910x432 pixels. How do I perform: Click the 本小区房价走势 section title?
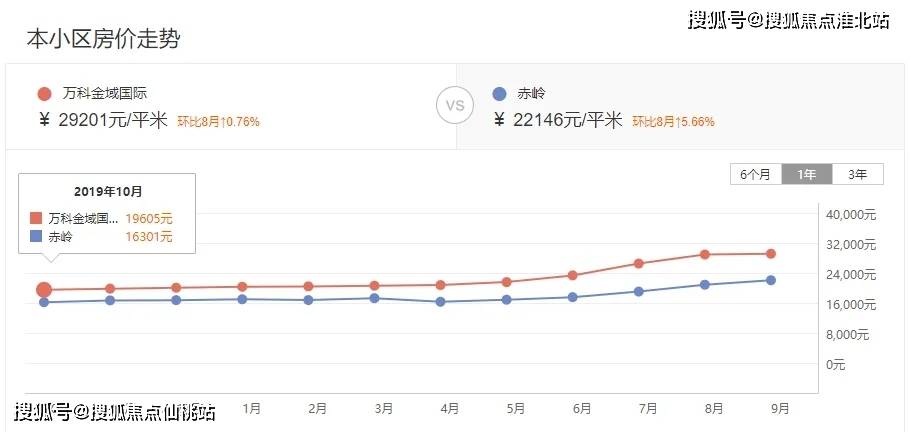coord(103,39)
